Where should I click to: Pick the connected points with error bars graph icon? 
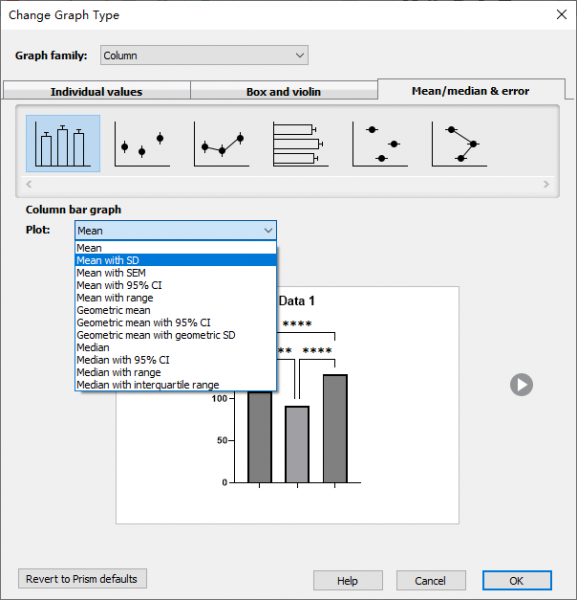222,144
